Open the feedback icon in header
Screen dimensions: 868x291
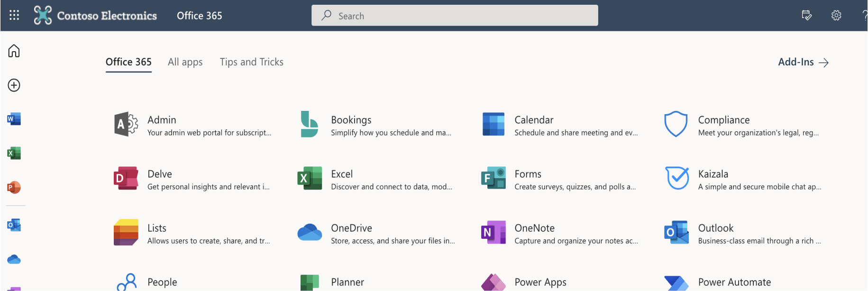coord(806,15)
